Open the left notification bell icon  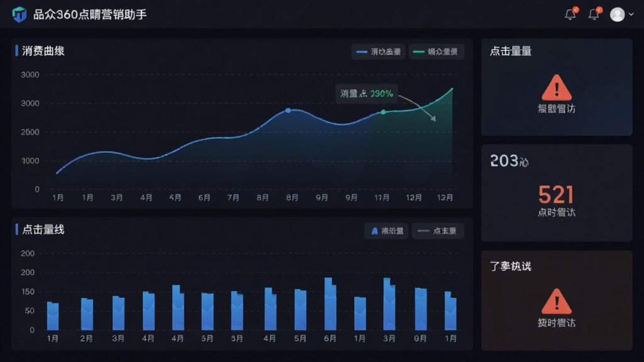tap(570, 14)
